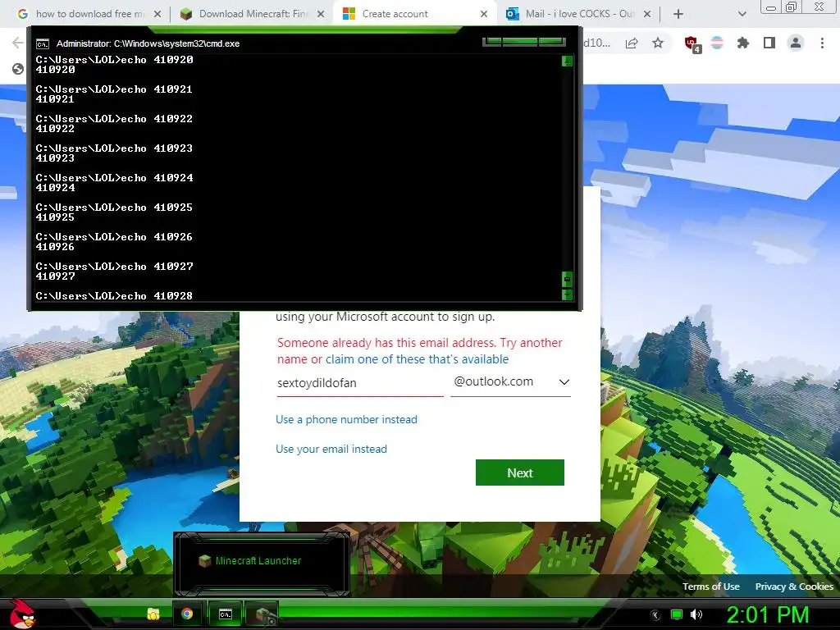Click the green Next button
The image size is (840, 630).
pos(519,472)
